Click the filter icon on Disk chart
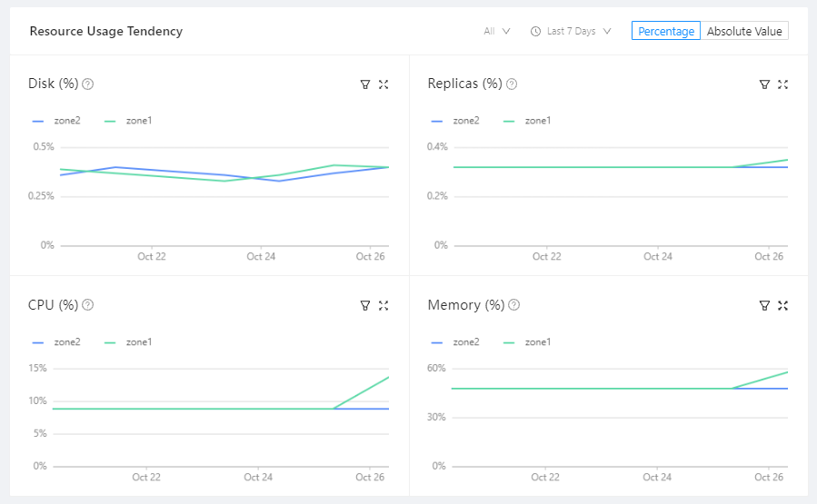 [x=365, y=84]
